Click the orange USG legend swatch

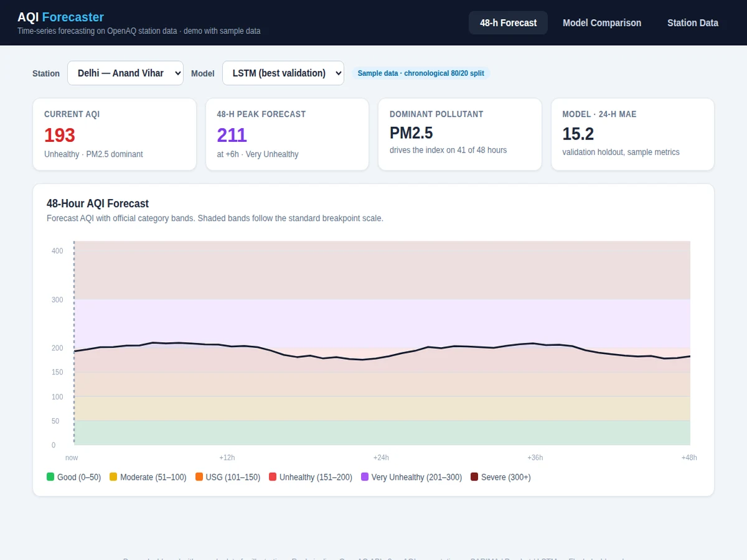(x=199, y=477)
